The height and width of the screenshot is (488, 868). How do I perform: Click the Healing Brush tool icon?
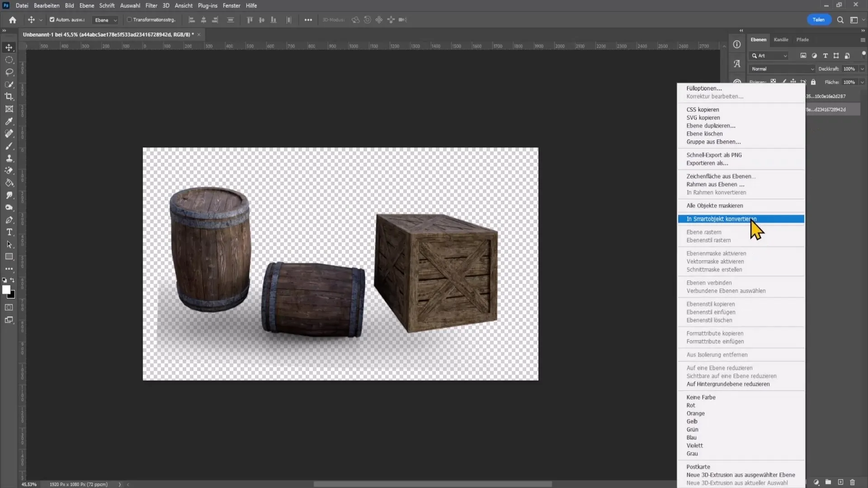point(9,134)
